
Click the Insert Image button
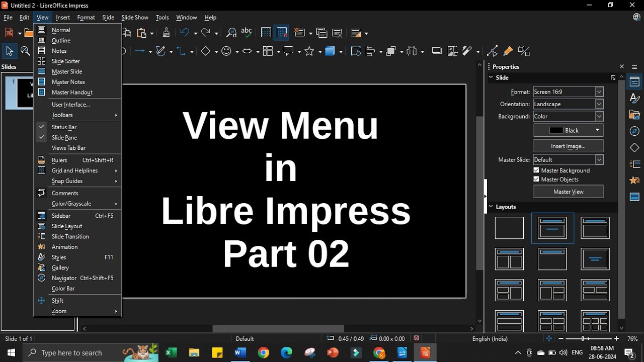(x=569, y=146)
